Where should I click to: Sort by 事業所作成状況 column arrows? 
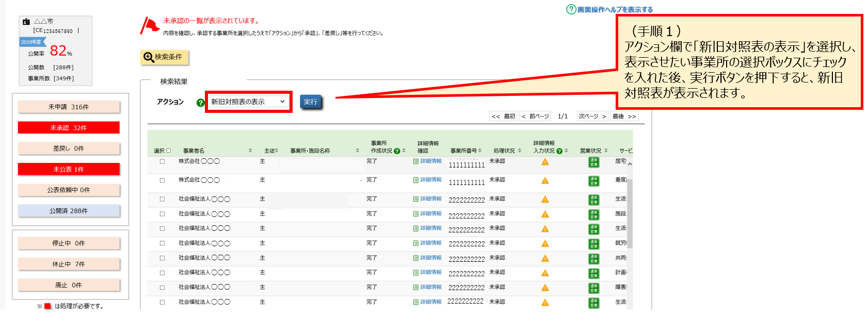[x=404, y=150]
